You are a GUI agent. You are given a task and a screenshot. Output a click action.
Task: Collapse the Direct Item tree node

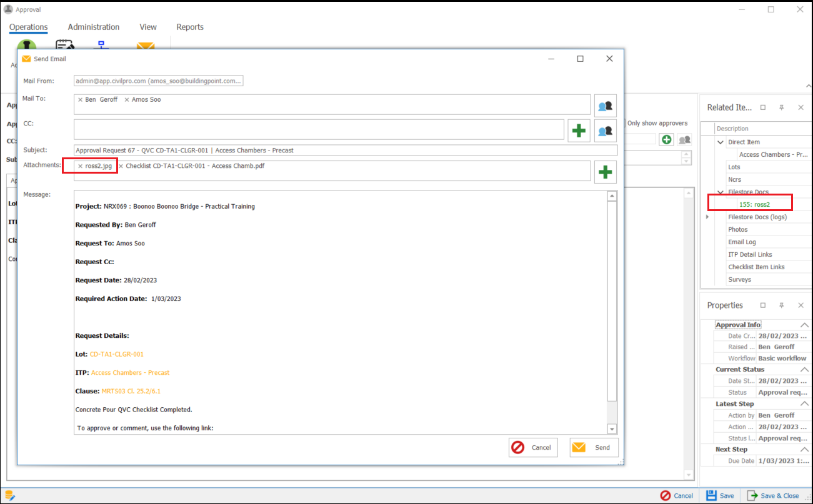click(x=720, y=142)
